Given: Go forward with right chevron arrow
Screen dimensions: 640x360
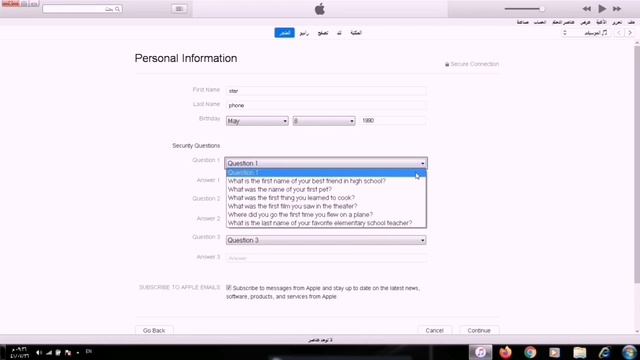Looking at the screenshot, I should pyautogui.click(x=630, y=33).
